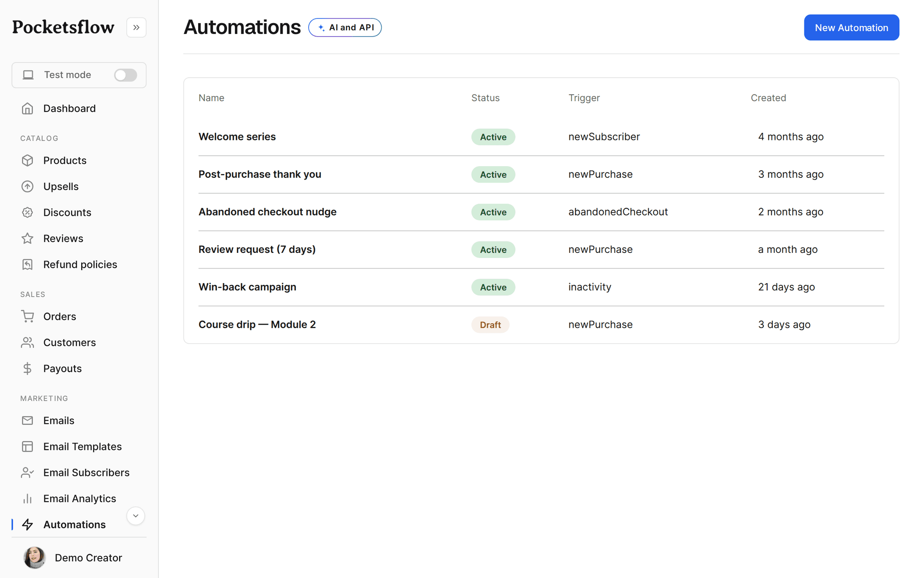The height and width of the screenshot is (578, 924).
Task: Click the Pocketsflow logo
Action: click(x=63, y=28)
